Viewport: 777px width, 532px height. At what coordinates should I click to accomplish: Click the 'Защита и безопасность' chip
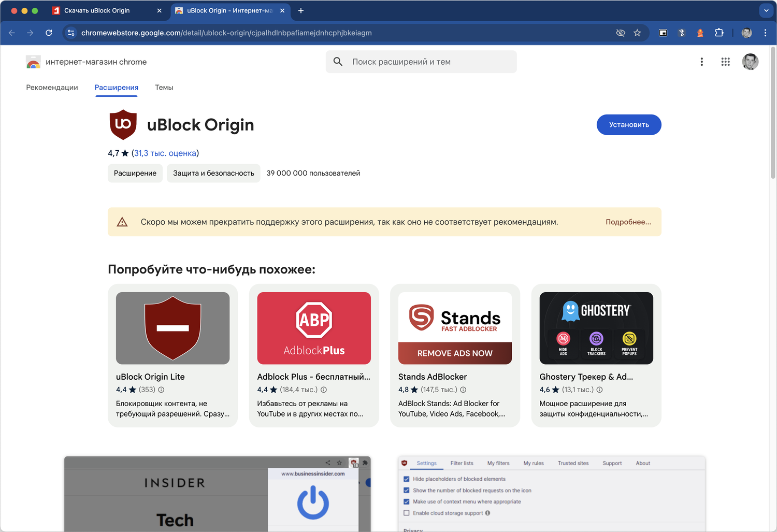(213, 173)
